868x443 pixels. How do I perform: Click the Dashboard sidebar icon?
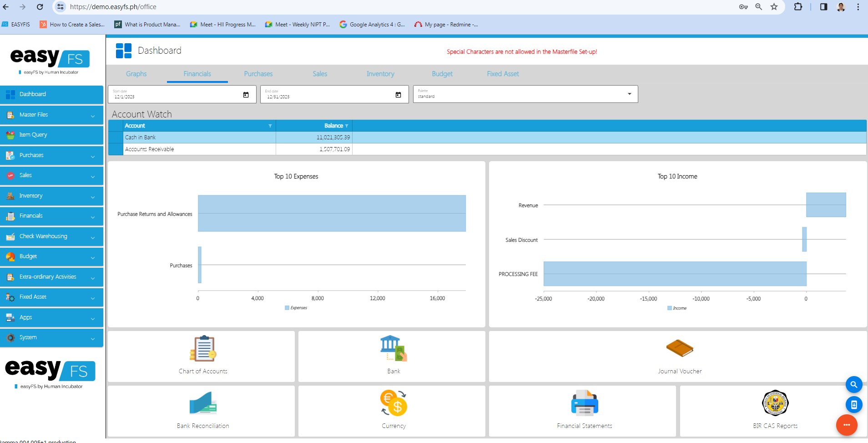pos(10,94)
